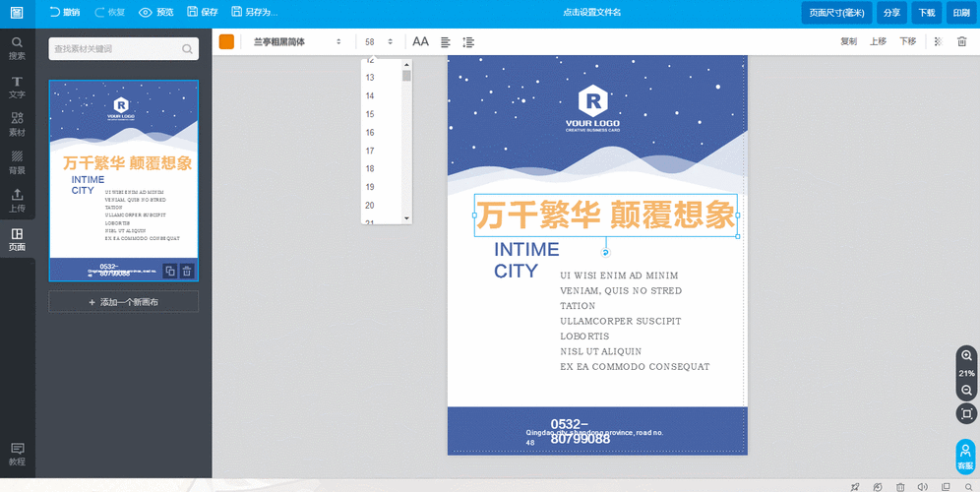Open the preview (预览) eye icon
The image size is (980, 492).
tap(145, 12)
